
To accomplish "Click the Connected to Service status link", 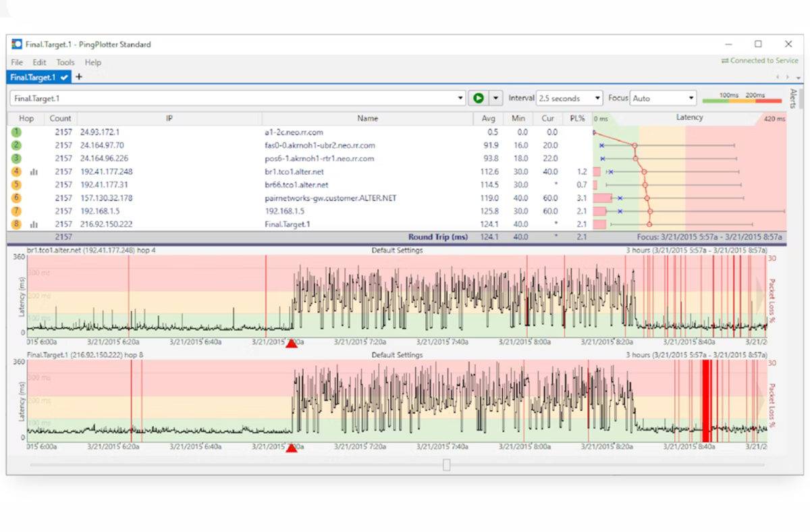I will (x=759, y=61).
